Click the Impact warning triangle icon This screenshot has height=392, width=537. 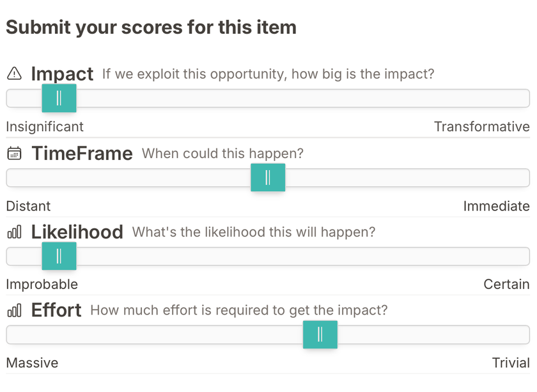(13, 74)
